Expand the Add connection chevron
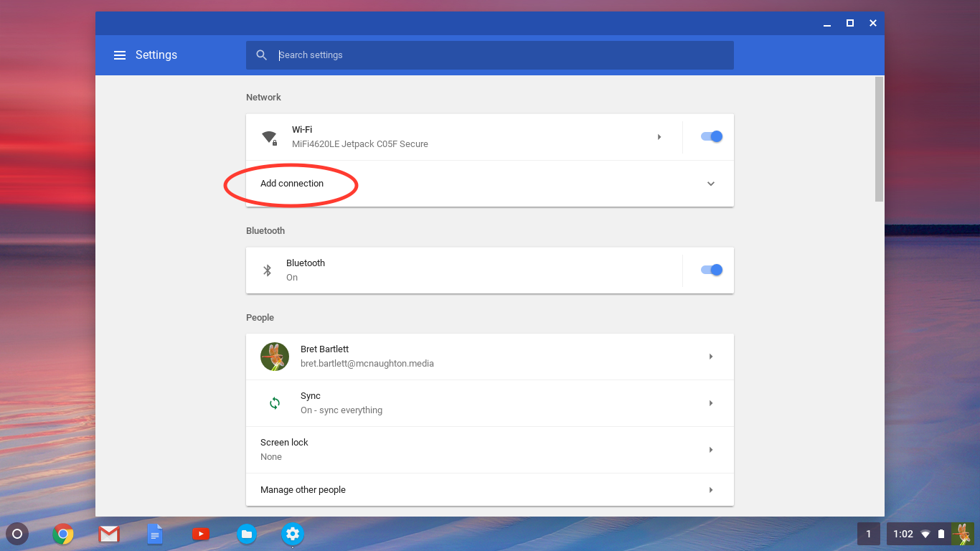This screenshot has width=980, height=551. [x=711, y=184]
